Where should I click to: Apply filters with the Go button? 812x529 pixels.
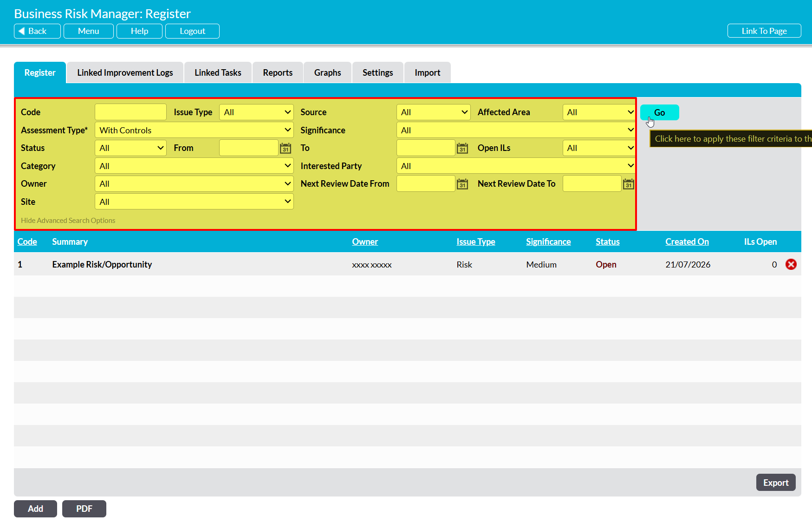point(659,112)
